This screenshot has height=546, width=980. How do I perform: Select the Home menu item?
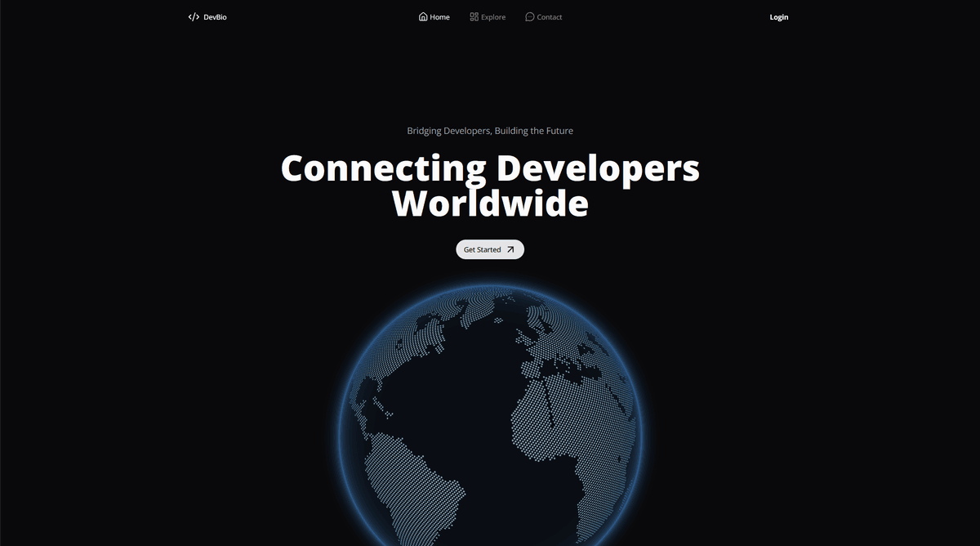coord(439,16)
